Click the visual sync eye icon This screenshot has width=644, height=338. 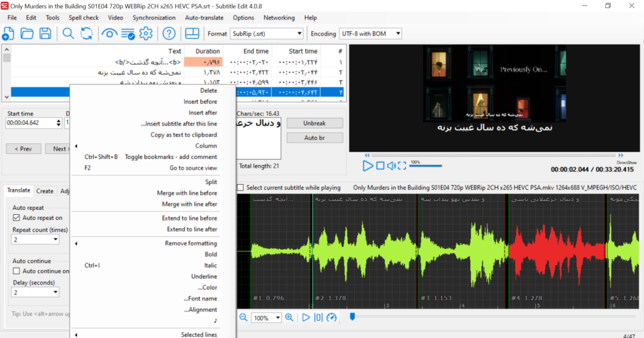pos(110,33)
